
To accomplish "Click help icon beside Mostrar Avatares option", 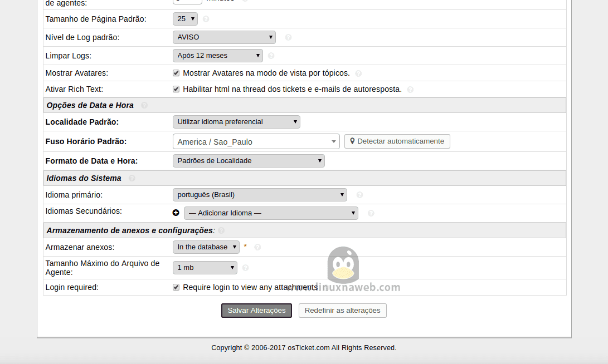I will (358, 73).
